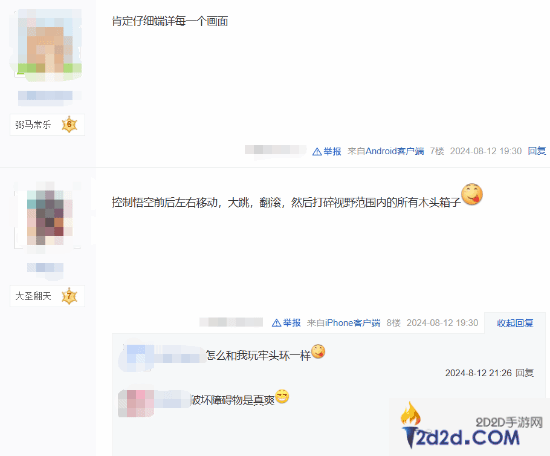The image size is (550, 456).
Task: Click the blurred username under first avatar
Action: pyautogui.click(x=49, y=96)
